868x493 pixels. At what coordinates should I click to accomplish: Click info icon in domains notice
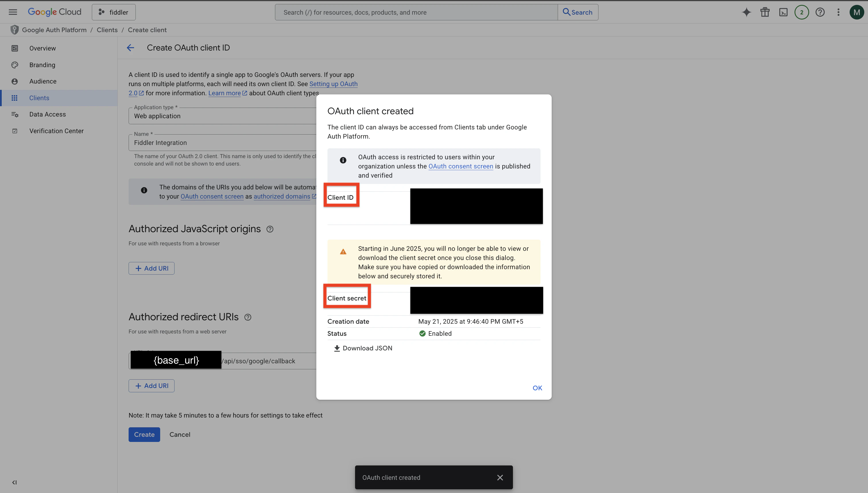click(144, 190)
